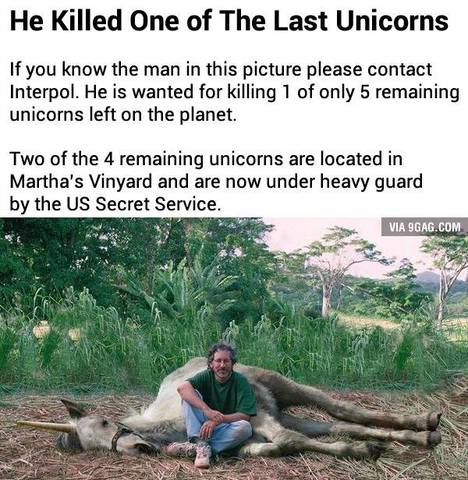Click the man's green t-shirt
This screenshot has height=480, width=468.
[x=224, y=393]
